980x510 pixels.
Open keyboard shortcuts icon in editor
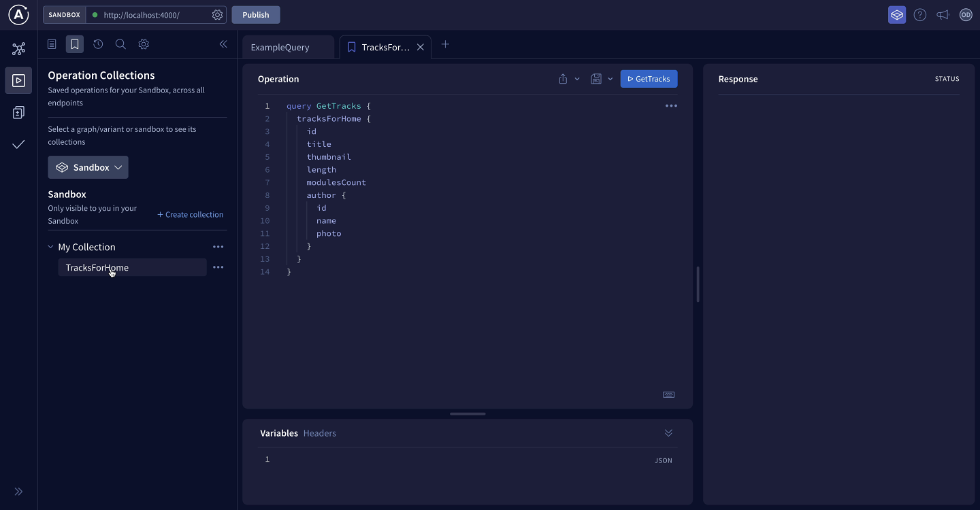pyautogui.click(x=669, y=394)
